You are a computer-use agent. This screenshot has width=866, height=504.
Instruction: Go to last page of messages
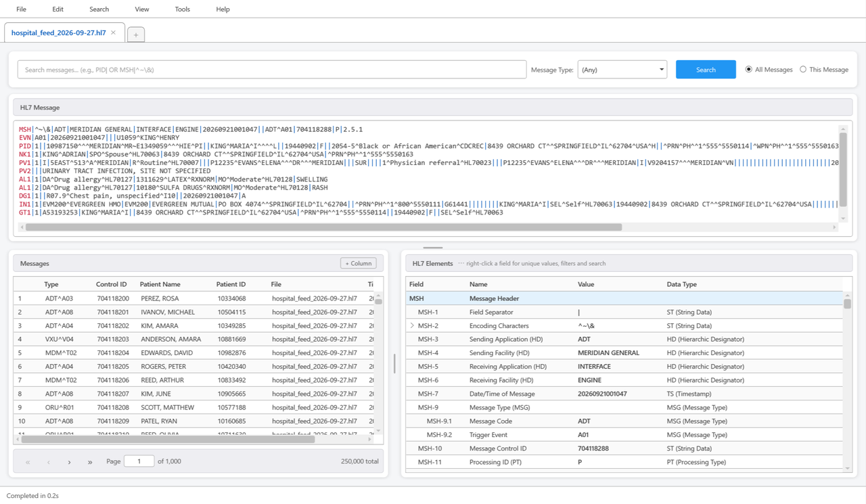(x=90, y=462)
